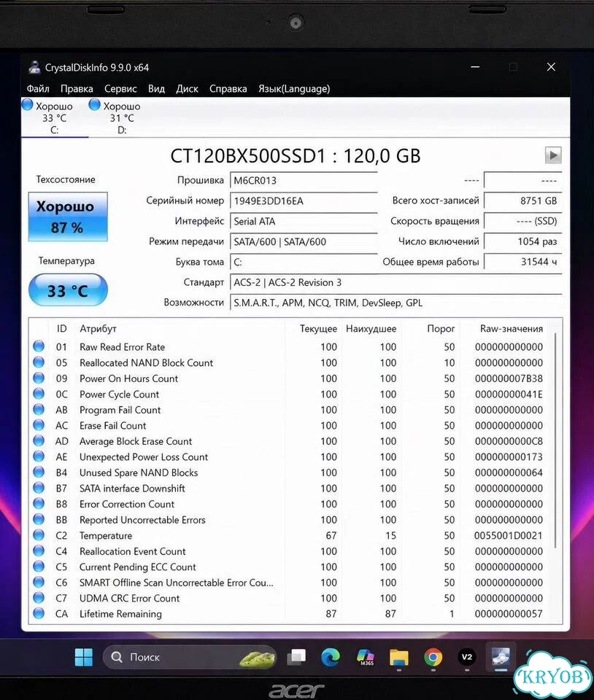Click the taskbar Поиск search box
This screenshot has height=700, width=594.
(190, 657)
